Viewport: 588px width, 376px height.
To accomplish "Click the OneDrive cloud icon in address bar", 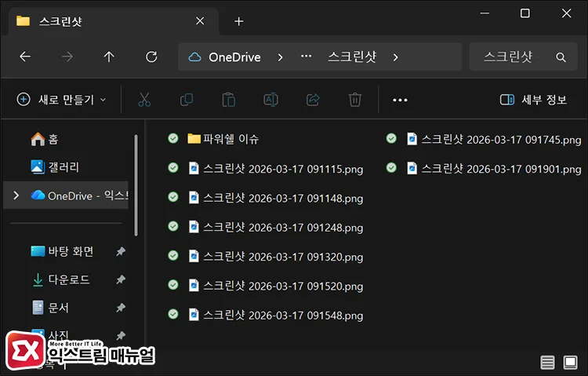I will [194, 57].
